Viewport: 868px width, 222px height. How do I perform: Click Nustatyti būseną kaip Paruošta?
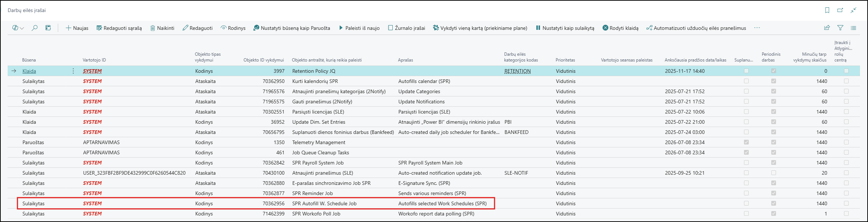[292, 28]
